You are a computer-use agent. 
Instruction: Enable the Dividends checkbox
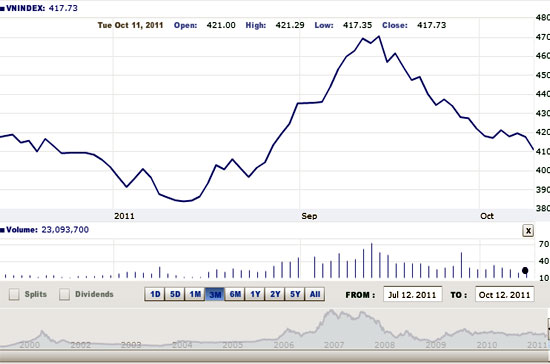[x=64, y=294]
